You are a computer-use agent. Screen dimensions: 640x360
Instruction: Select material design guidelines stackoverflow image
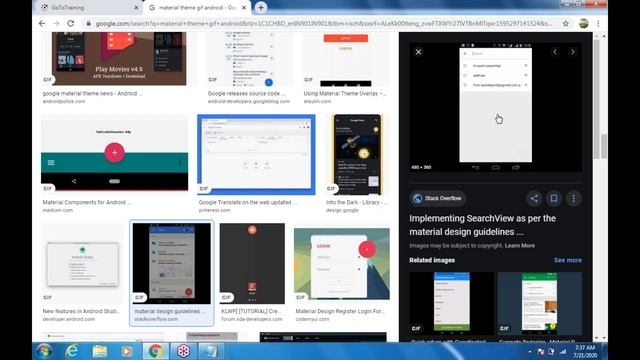coord(171,263)
